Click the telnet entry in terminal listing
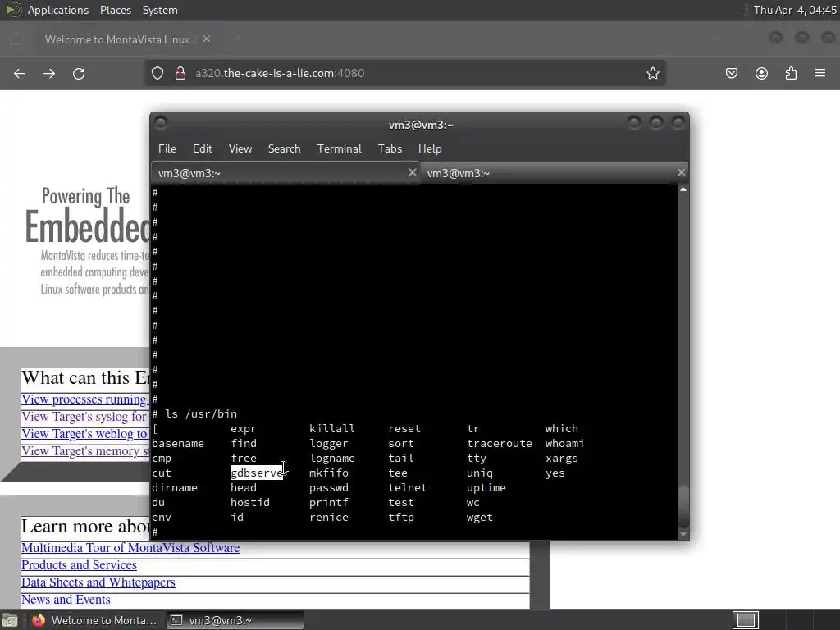The height and width of the screenshot is (630, 840). [408, 487]
